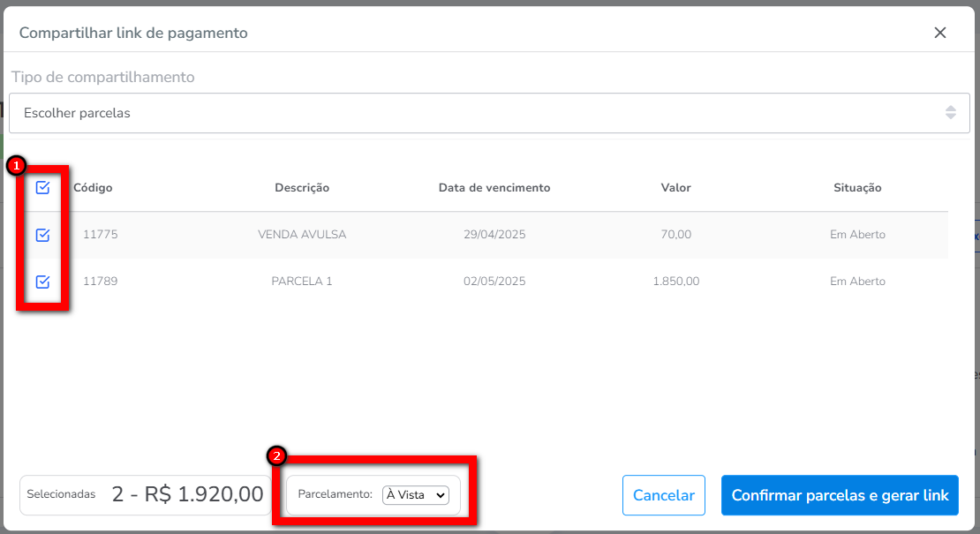Click the Código column header
980x534 pixels.
(93, 188)
